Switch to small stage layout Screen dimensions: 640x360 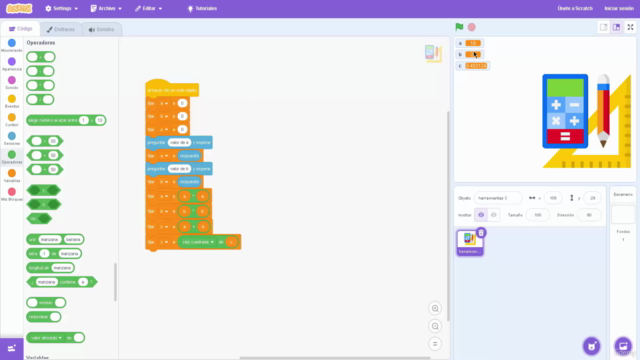(604, 27)
